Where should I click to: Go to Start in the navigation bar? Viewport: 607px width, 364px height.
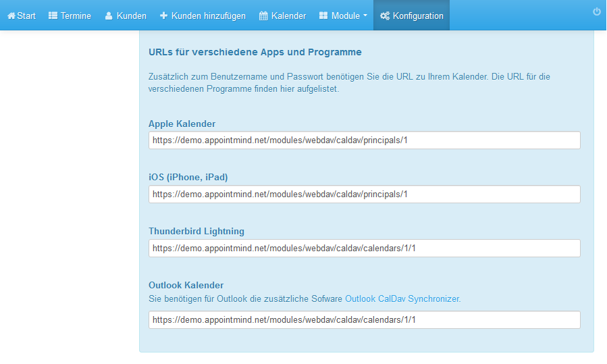pyautogui.click(x=22, y=16)
